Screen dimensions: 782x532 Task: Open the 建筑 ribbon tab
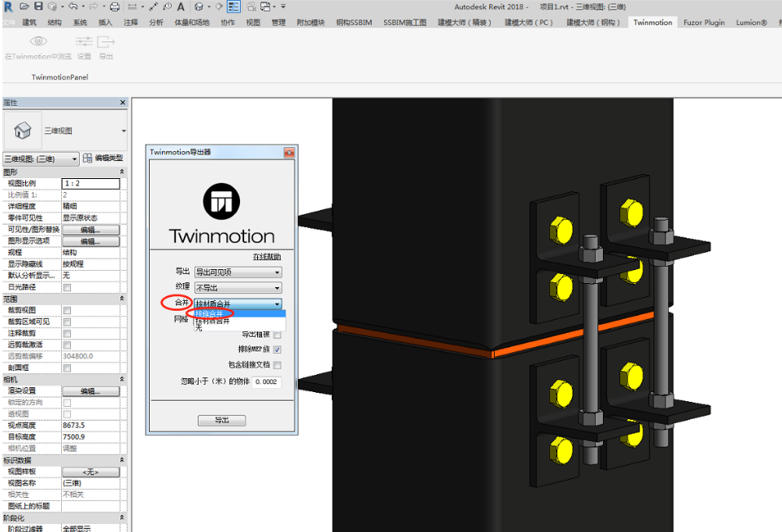29,23
